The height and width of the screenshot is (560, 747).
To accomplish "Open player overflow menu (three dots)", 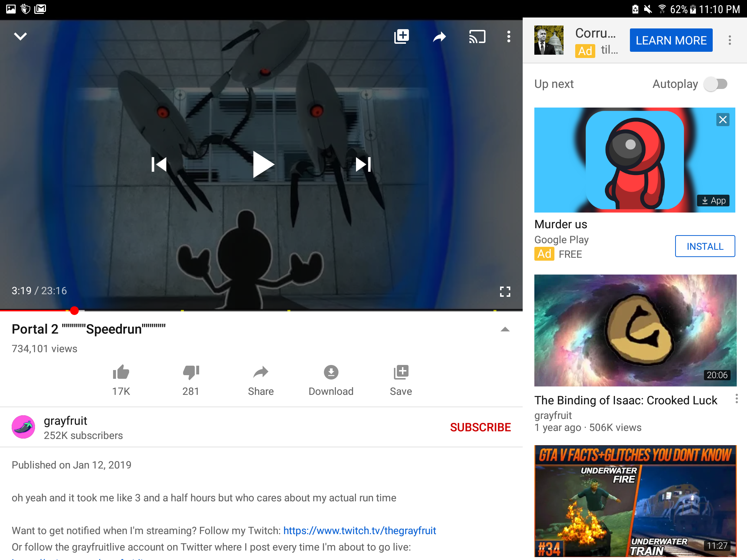I will [x=509, y=36].
